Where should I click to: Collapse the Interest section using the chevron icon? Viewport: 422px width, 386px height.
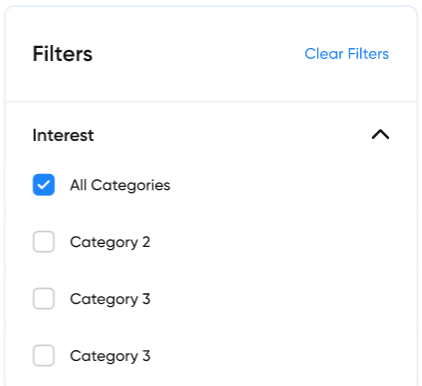(x=380, y=135)
